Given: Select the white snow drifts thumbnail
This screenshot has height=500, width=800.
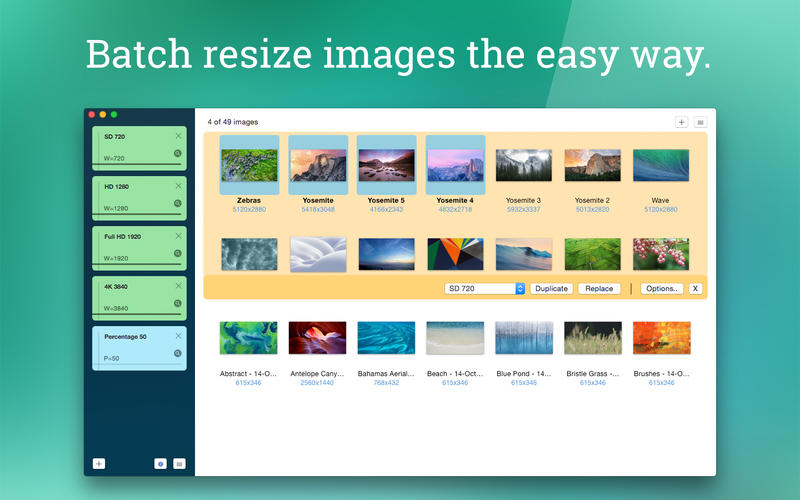Looking at the screenshot, I should (318, 254).
